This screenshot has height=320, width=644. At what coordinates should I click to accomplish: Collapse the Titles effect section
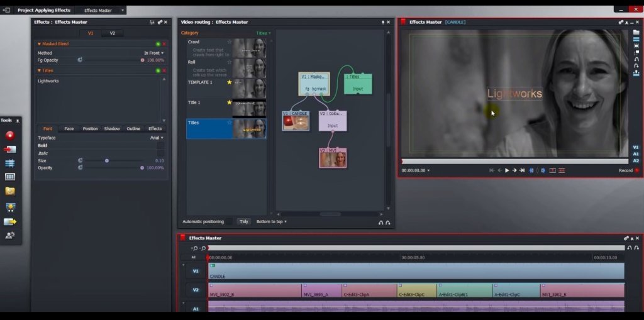pos(39,70)
